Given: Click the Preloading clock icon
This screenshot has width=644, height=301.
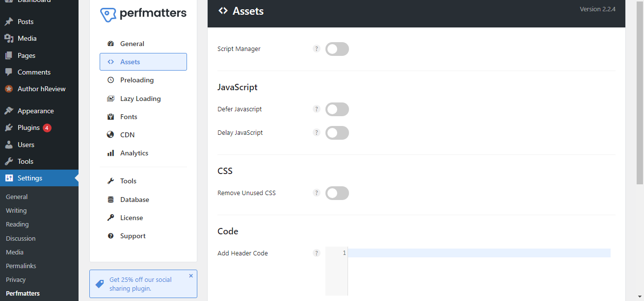Looking at the screenshot, I should point(110,80).
